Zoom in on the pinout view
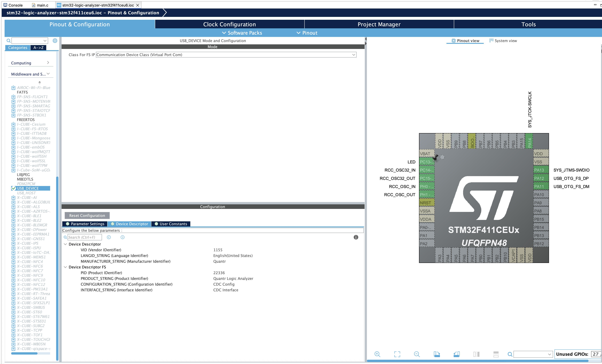The height and width of the screenshot is (364, 602). pyautogui.click(x=377, y=354)
